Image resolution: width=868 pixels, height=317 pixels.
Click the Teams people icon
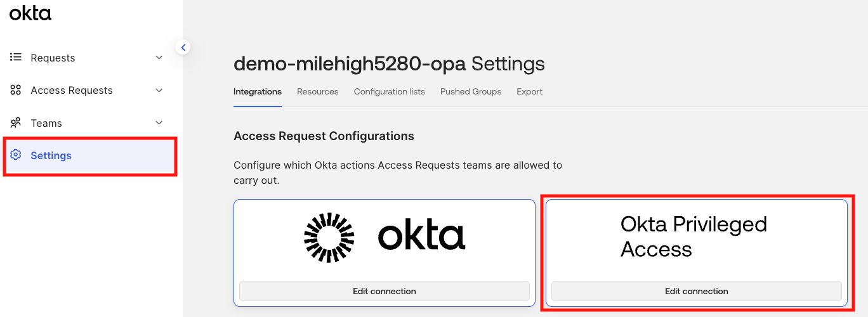(16, 123)
